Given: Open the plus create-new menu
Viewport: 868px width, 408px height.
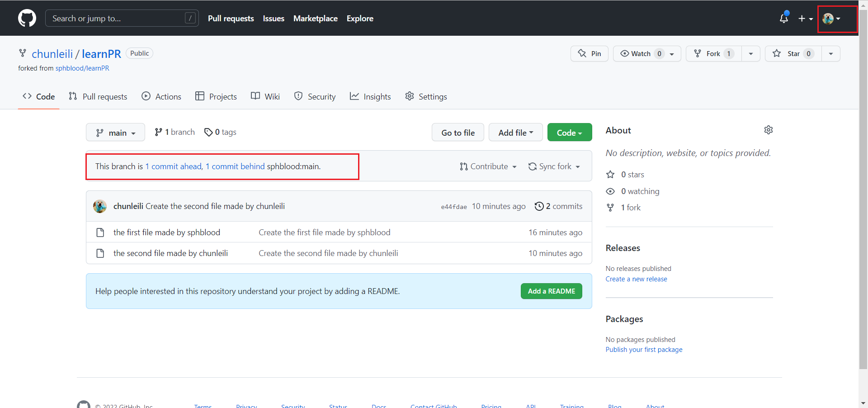Looking at the screenshot, I should pos(806,19).
